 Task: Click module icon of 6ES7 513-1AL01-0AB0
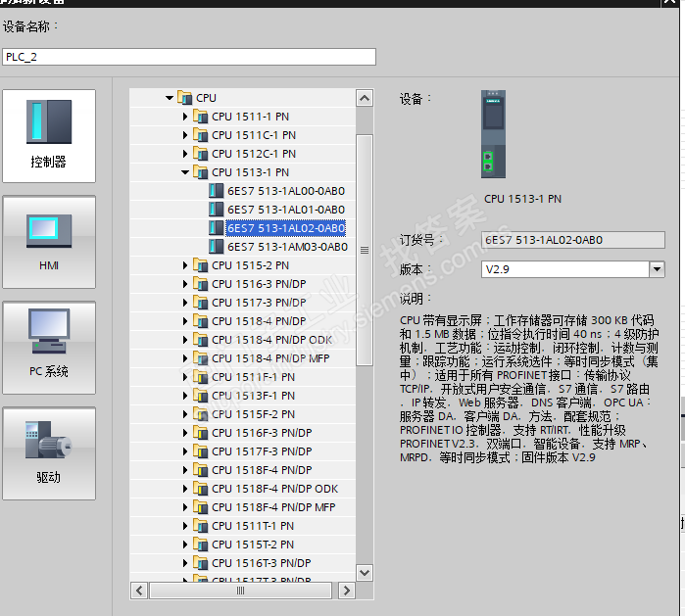216,210
